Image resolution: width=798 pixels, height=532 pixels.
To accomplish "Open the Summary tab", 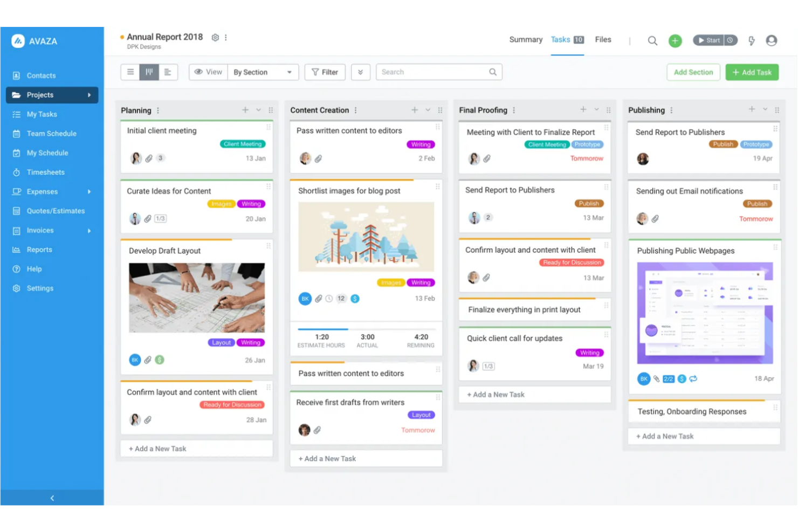I will 525,39.
